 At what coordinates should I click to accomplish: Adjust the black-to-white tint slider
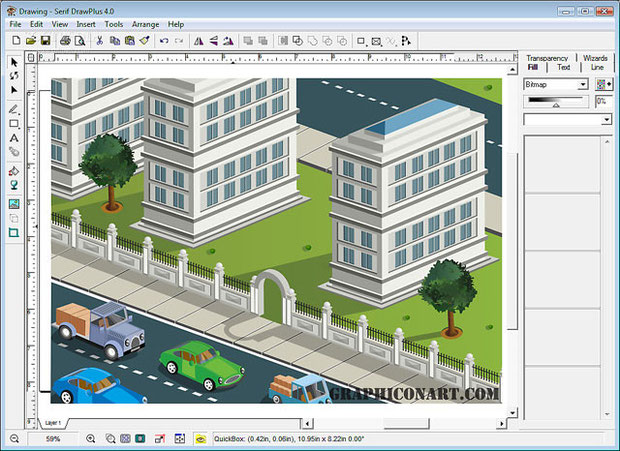[x=556, y=102]
